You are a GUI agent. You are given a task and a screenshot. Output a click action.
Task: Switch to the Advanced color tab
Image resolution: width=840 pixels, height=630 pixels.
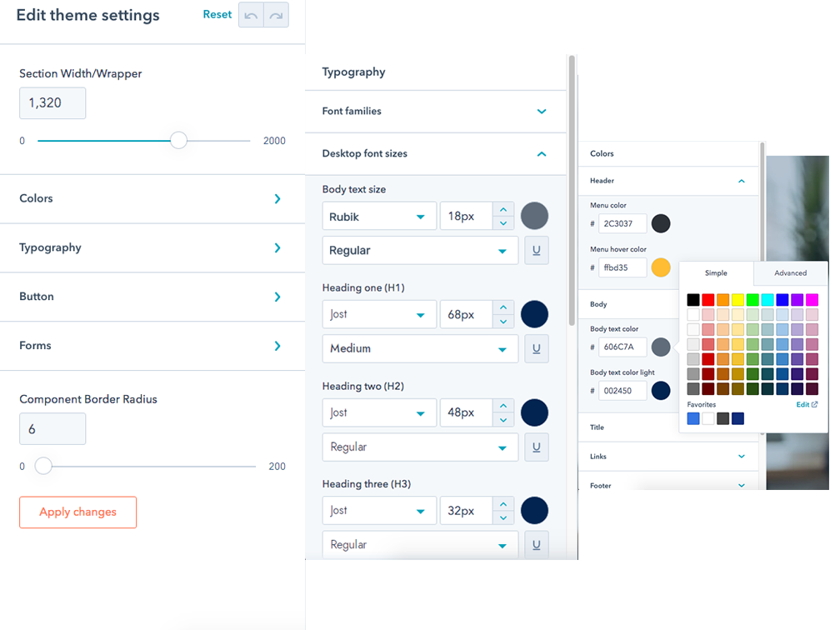(x=789, y=272)
